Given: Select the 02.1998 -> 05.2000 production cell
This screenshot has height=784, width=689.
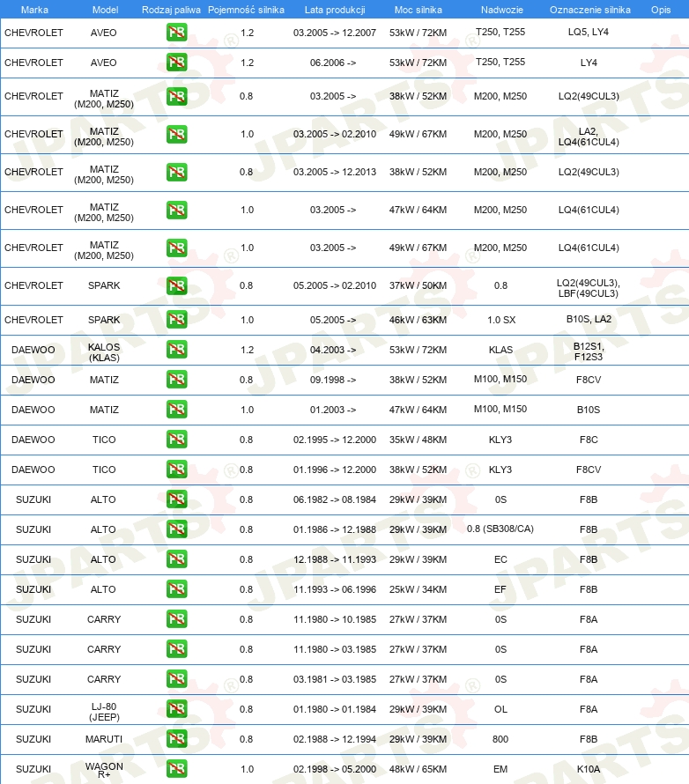Looking at the screenshot, I should click(x=335, y=769).
